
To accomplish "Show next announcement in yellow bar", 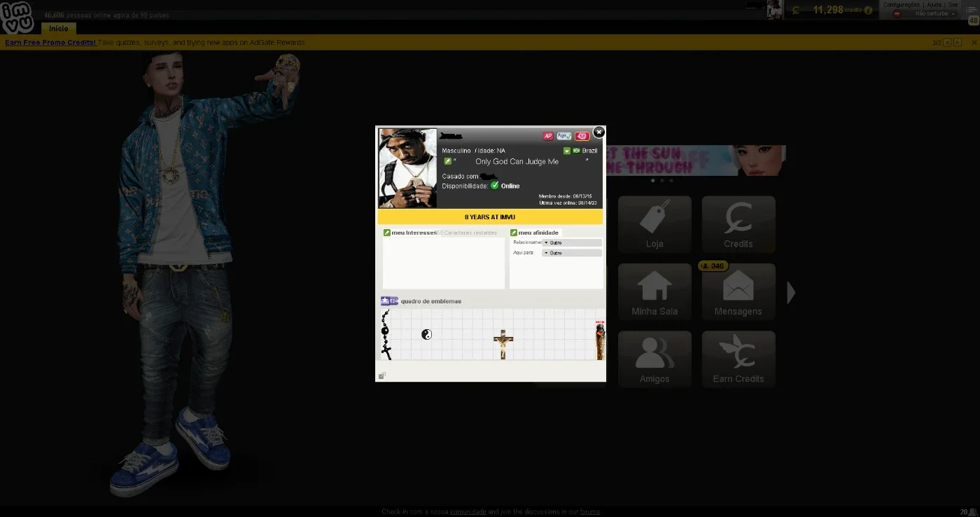I will coord(958,43).
